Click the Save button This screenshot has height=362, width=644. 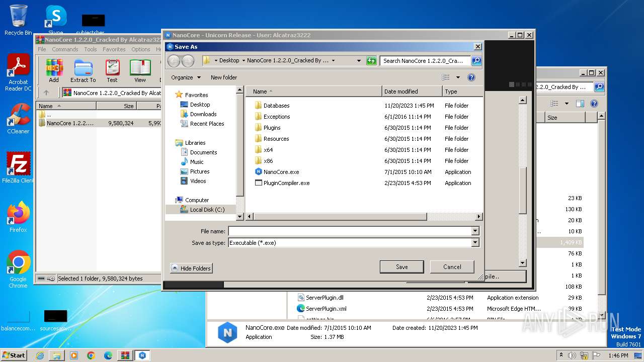[x=402, y=267]
